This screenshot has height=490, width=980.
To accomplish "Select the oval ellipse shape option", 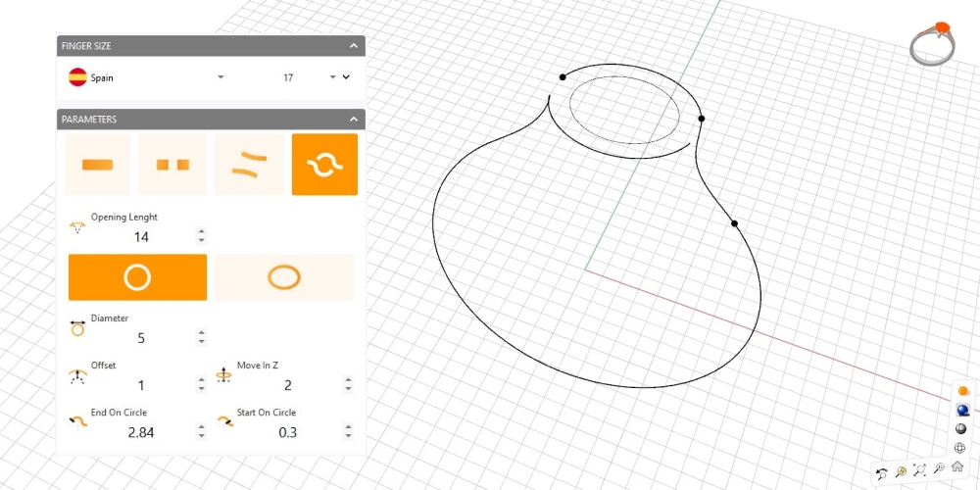I will (283, 277).
